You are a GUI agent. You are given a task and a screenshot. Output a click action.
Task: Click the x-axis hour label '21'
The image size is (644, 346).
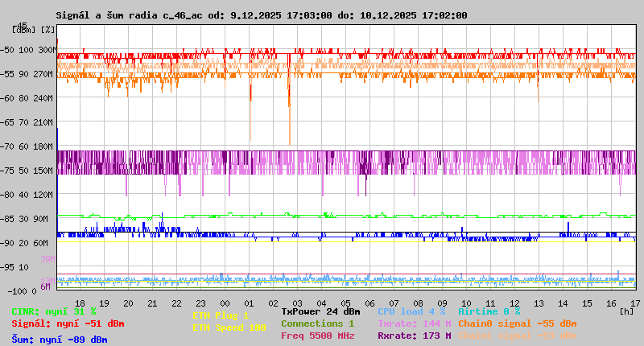click(x=152, y=303)
